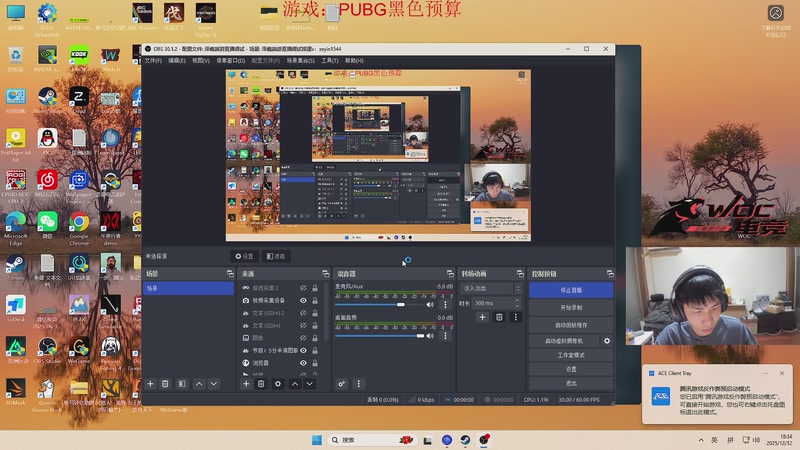The width and height of the screenshot is (800, 450).
Task: Open WeChat (微信) desktop icon
Action: click(47, 225)
